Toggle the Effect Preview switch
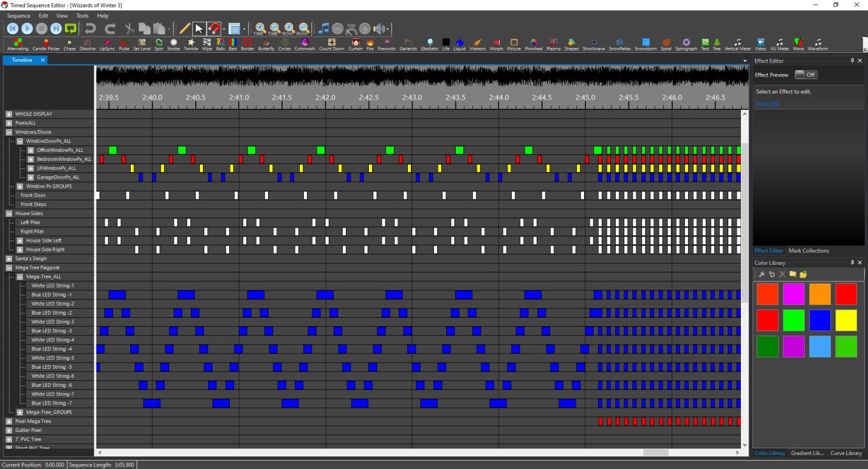The image size is (868, 469). click(806, 75)
